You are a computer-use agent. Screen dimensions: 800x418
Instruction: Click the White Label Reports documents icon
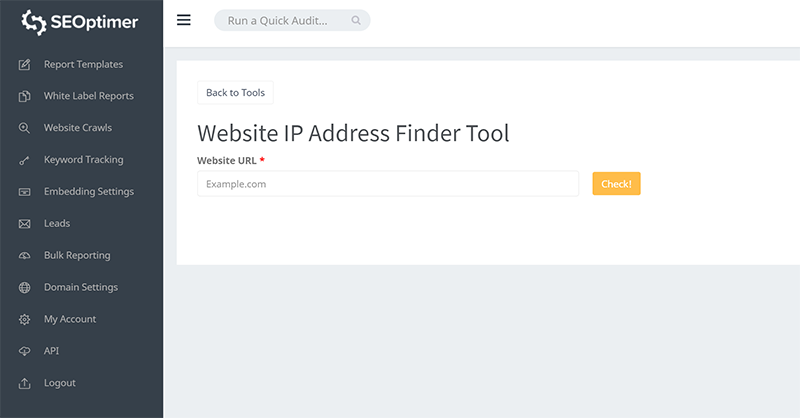click(25, 97)
